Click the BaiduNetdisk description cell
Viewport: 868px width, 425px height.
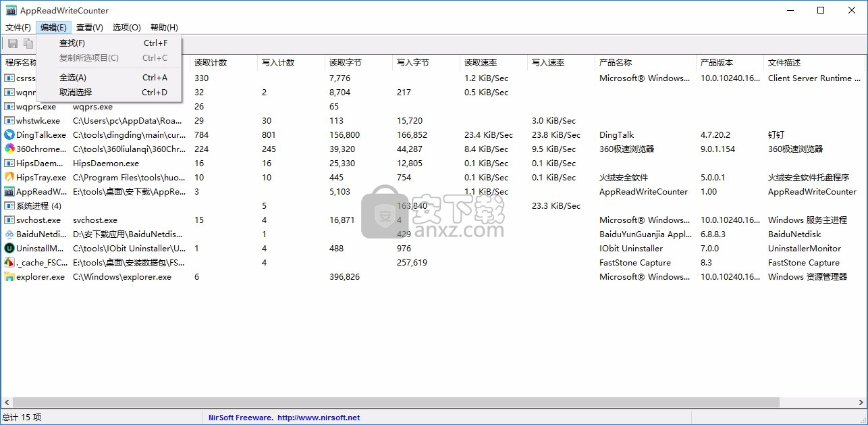click(x=794, y=234)
